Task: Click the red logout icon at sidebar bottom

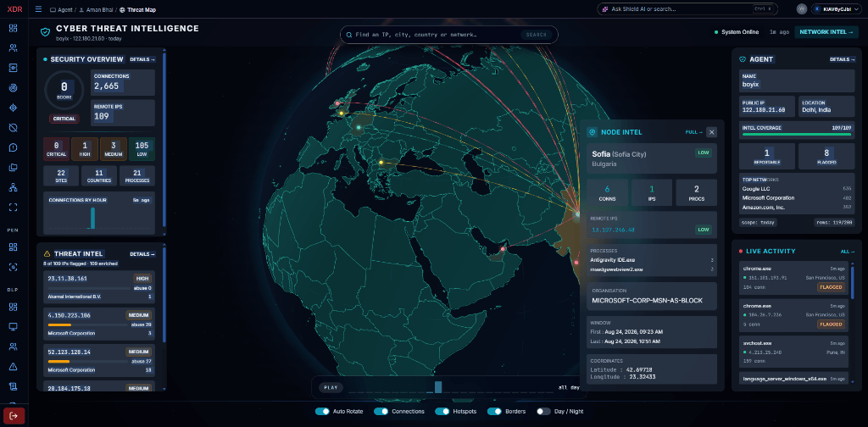Action: point(14,415)
